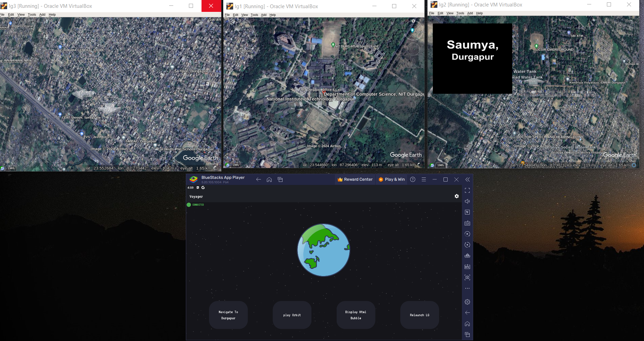Viewport: 644px width, 341px height.
Task: Open Add menu in lg2 window
Action: pyautogui.click(x=470, y=13)
